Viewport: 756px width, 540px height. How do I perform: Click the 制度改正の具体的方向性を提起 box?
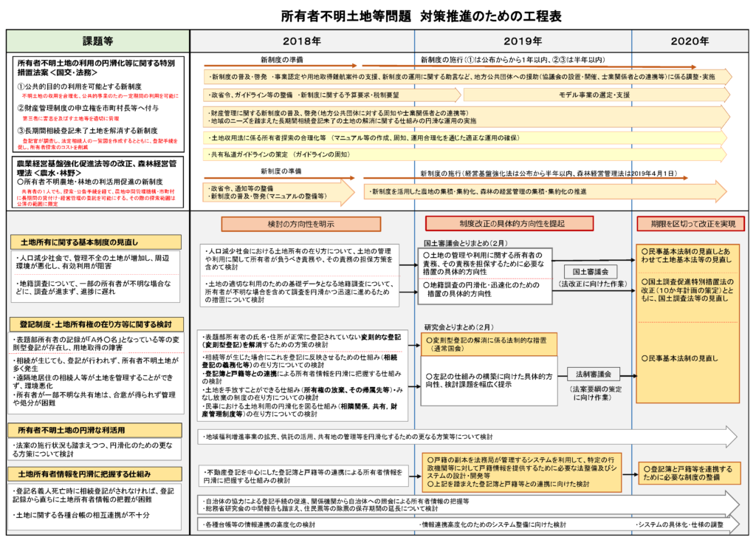pyautogui.click(x=509, y=223)
